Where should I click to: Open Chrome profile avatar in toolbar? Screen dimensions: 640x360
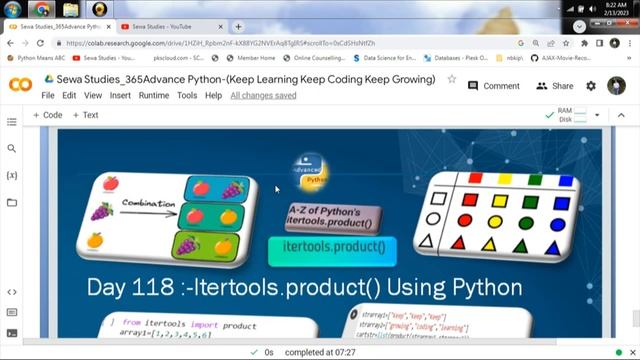tap(615, 43)
